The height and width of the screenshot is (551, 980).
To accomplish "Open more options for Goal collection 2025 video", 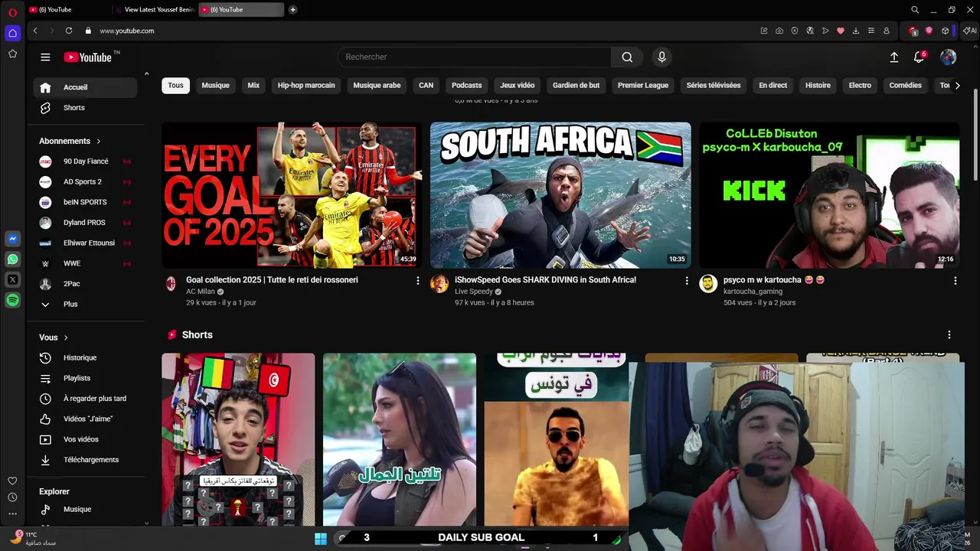I will pyautogui.click(x=417, y=281).
